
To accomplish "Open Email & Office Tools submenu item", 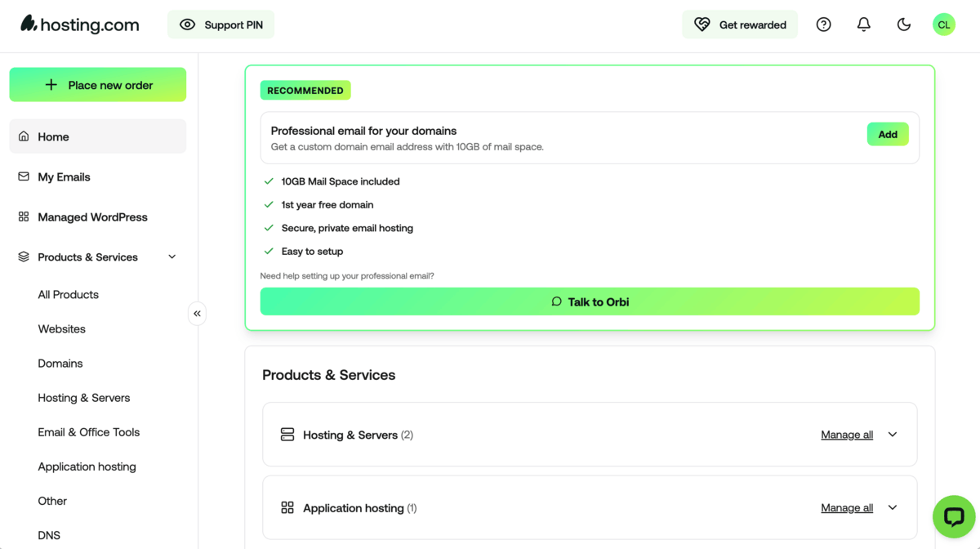I will click(x=88, y=432).
